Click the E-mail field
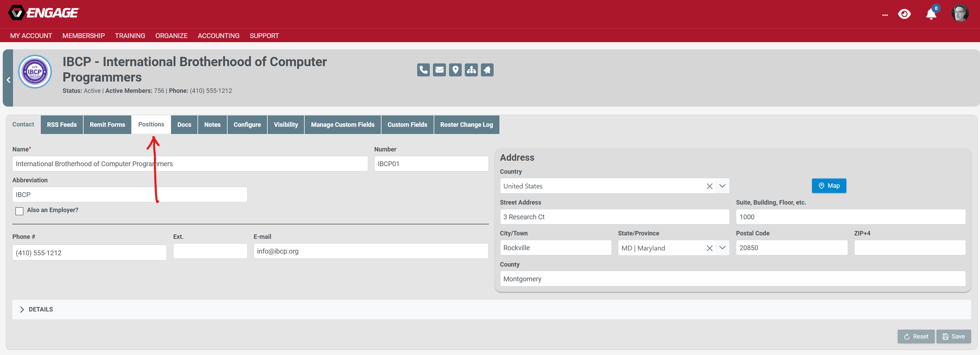This screenshot has width=980, height=355. [x=371, y=251]
